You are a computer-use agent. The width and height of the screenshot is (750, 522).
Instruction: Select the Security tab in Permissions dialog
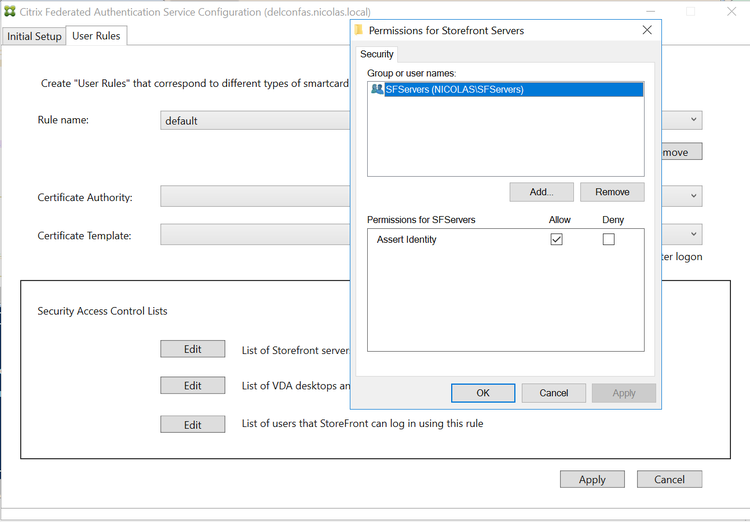tap(377, 54)
